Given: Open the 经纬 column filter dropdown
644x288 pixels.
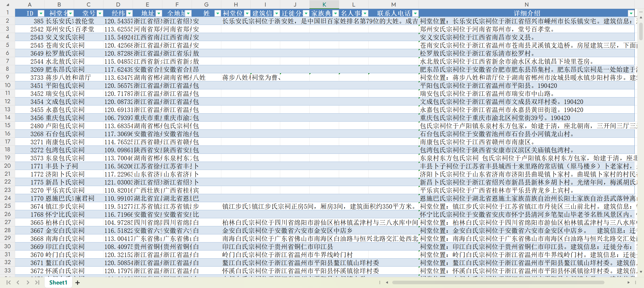Looking at the screenshot, I should point(129,13).
